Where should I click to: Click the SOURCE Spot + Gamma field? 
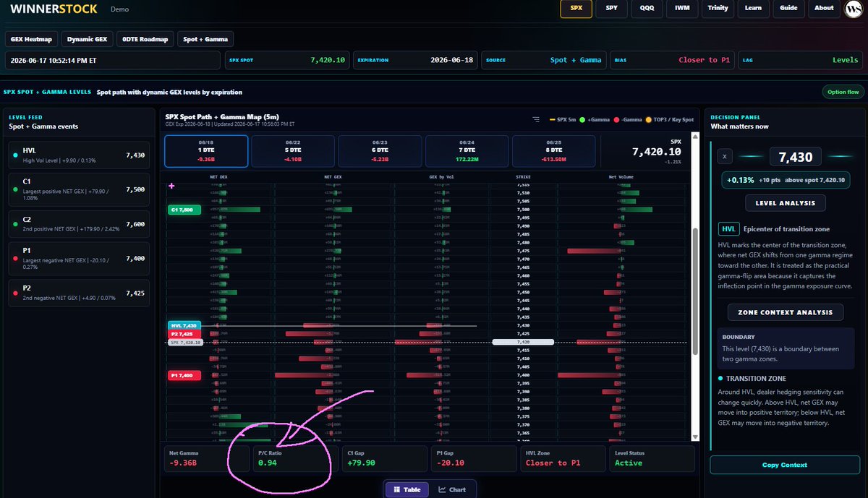pyautogui.click(x=544, y=60)
